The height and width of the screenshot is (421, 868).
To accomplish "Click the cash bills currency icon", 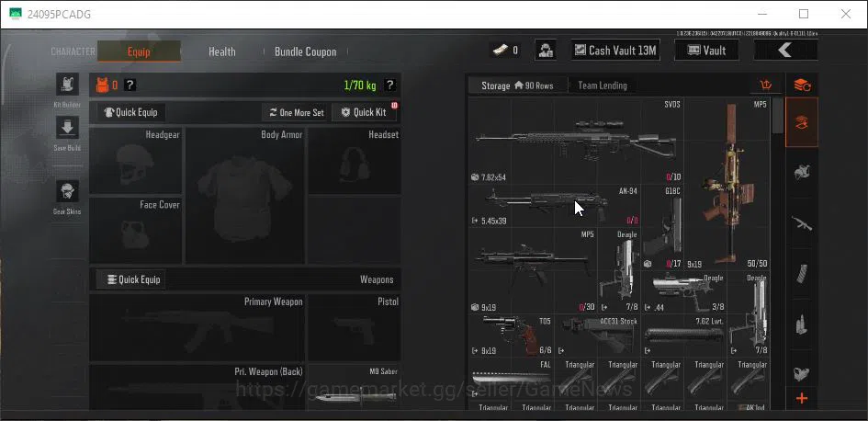I will (500, 51).
